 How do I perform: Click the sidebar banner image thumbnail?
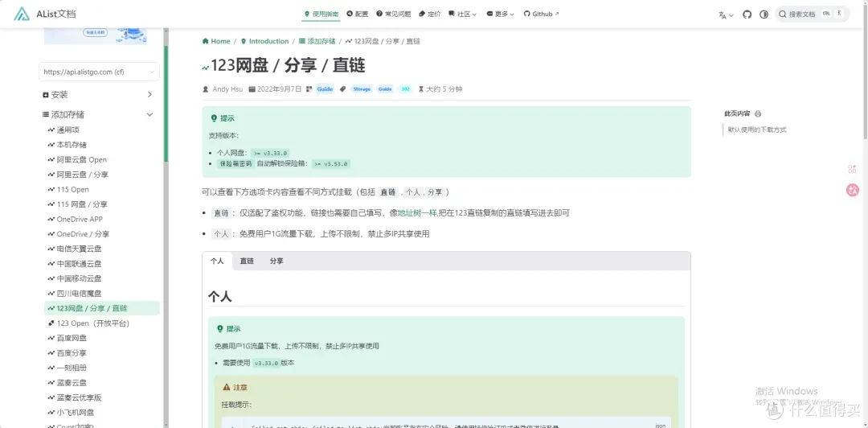point(95,36)
